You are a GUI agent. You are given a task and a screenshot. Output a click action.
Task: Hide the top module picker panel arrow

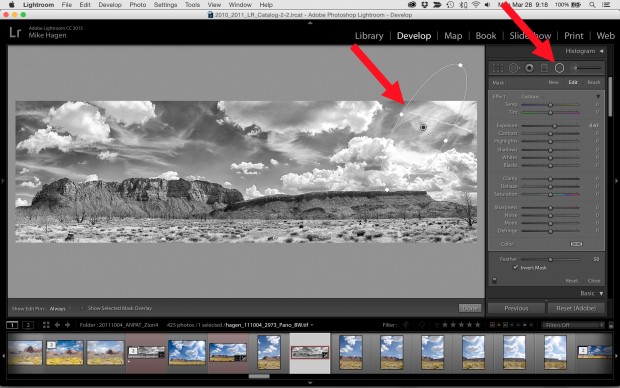pyautogui.click(x=310, y=23)
